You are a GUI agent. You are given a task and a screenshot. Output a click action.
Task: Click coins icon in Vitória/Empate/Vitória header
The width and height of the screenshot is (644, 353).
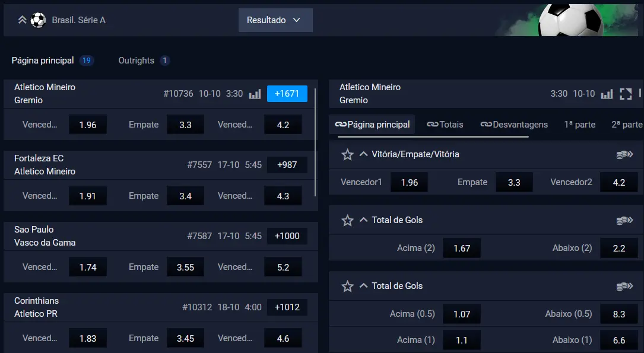click(x=623, y=155)
